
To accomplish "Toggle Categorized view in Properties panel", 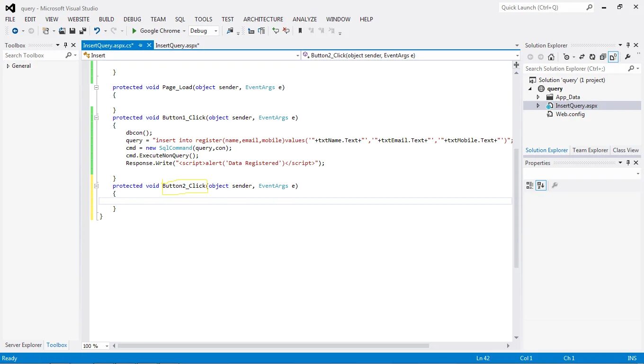I will [530, 185].
